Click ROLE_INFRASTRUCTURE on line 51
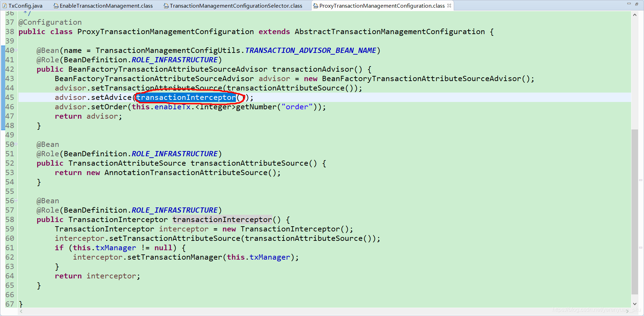This screenshot has height=316, width=644. (175, 154)
